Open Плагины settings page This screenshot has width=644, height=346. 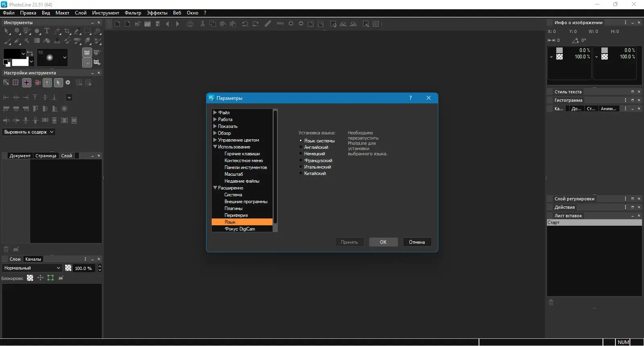click(233, 208)
